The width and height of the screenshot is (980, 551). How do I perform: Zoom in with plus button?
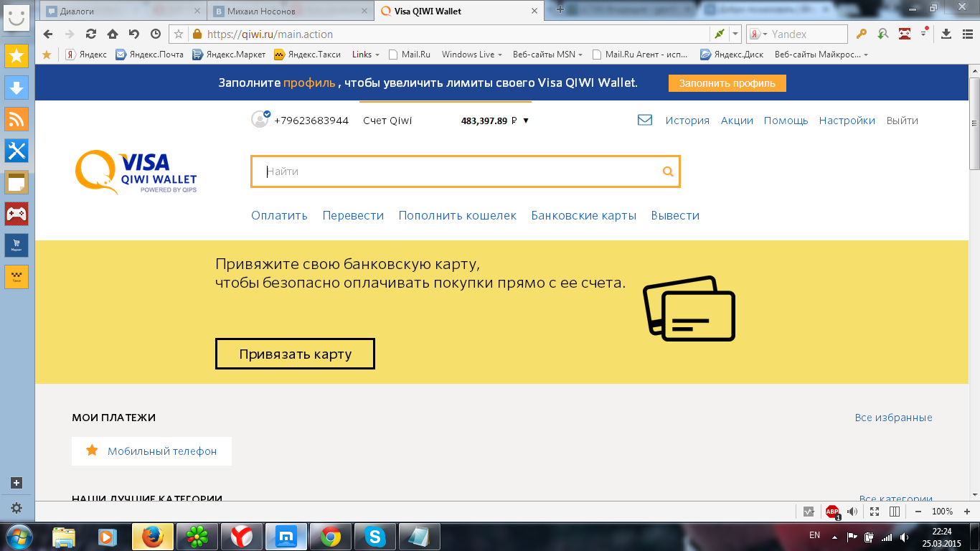[966, 512]
